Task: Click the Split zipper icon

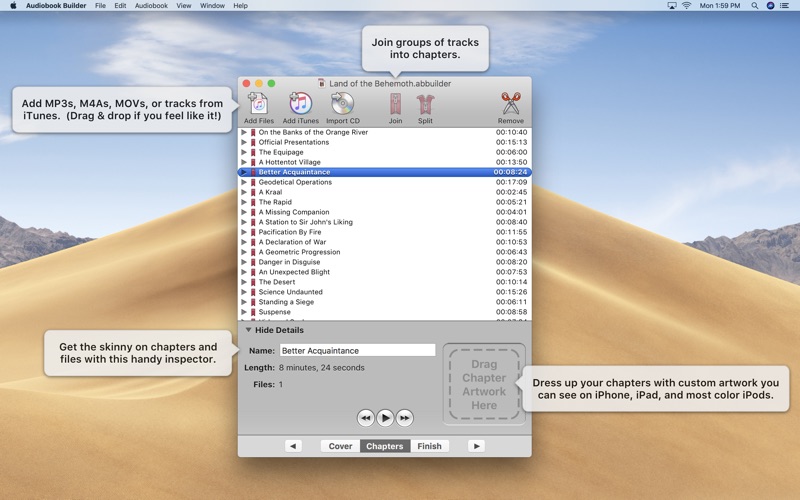Action: pyautogui.click(x=425, y=104)
